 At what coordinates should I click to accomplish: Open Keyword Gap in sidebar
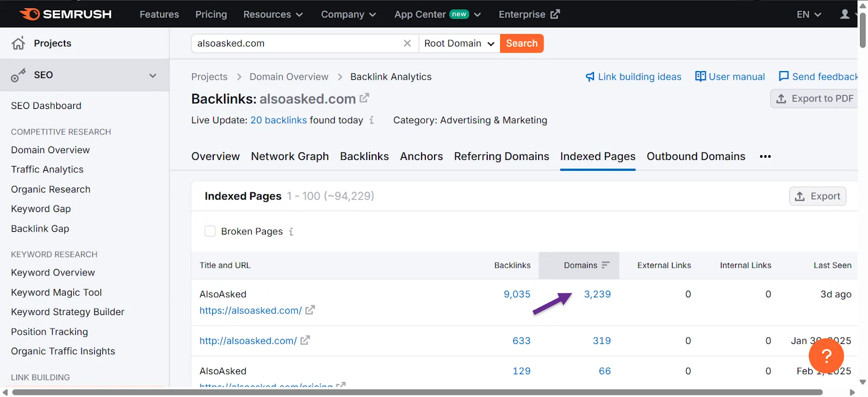pyautogui.click(x=41, y=209)
